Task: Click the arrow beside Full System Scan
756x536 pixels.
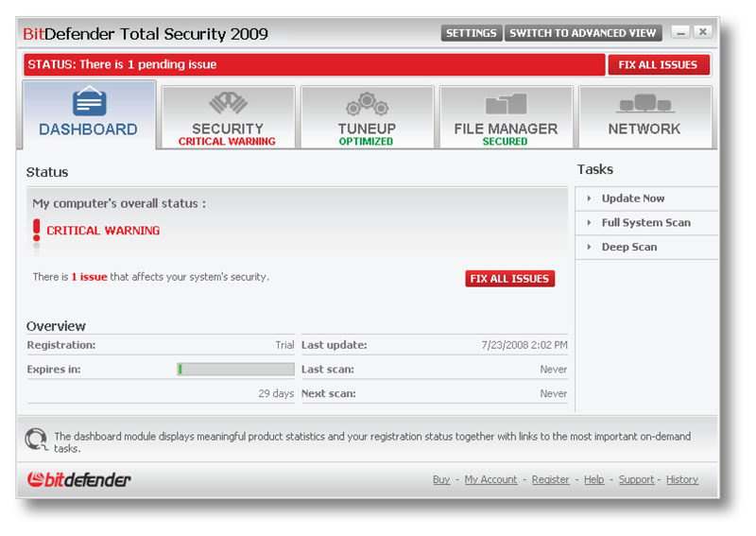Action: (589, 222)
